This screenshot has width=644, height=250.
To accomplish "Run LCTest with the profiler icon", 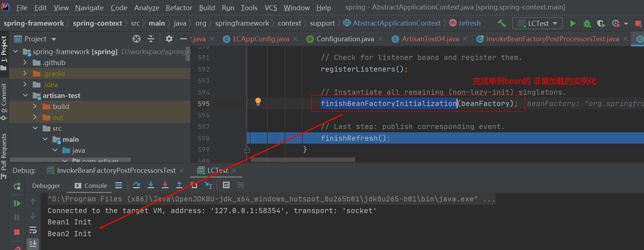I will [616, 23].
